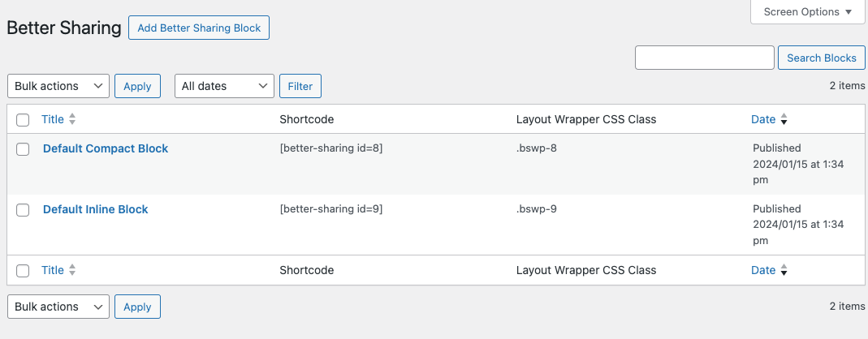The width and height of the screenshot is (868, 339).
Task: Open the bottom Bulk actions dropdown
Action: click(x=58, y=307)
